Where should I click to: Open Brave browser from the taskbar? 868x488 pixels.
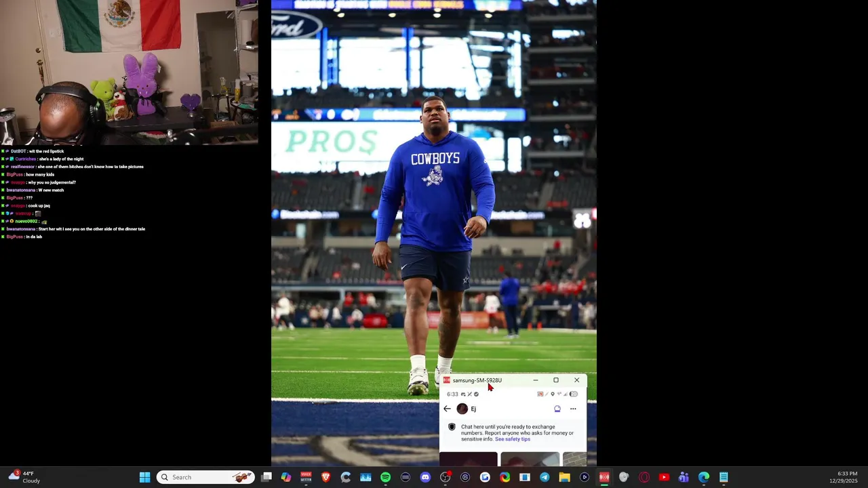point(325,477)
